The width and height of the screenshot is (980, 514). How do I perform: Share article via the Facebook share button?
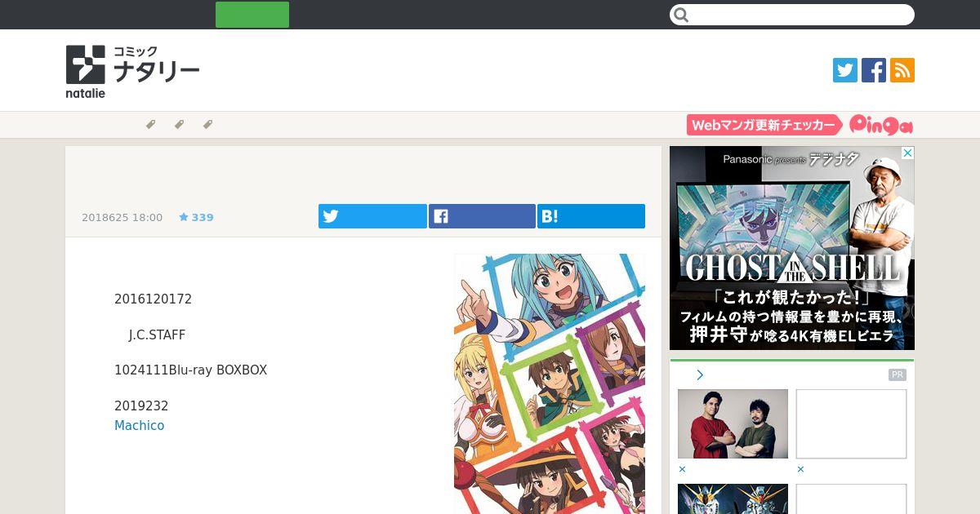(482, 216)
